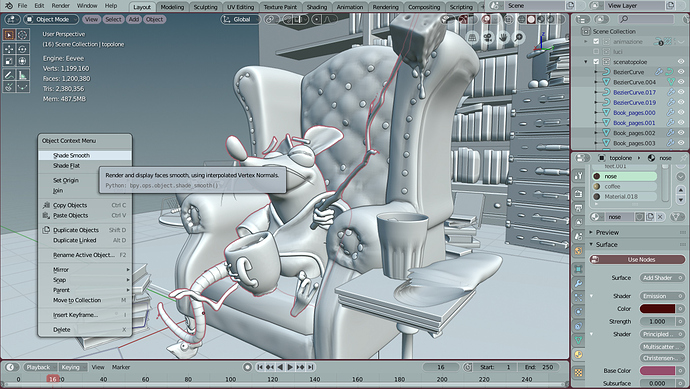Open the Output properties tab icon

579,207
